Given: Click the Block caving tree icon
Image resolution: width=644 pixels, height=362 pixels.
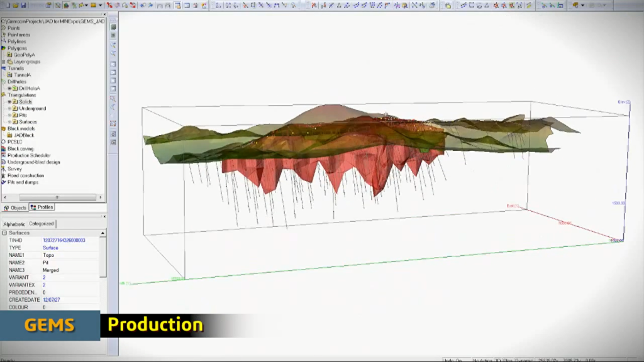Looking at the screenshot, I should tap(4, 149).
